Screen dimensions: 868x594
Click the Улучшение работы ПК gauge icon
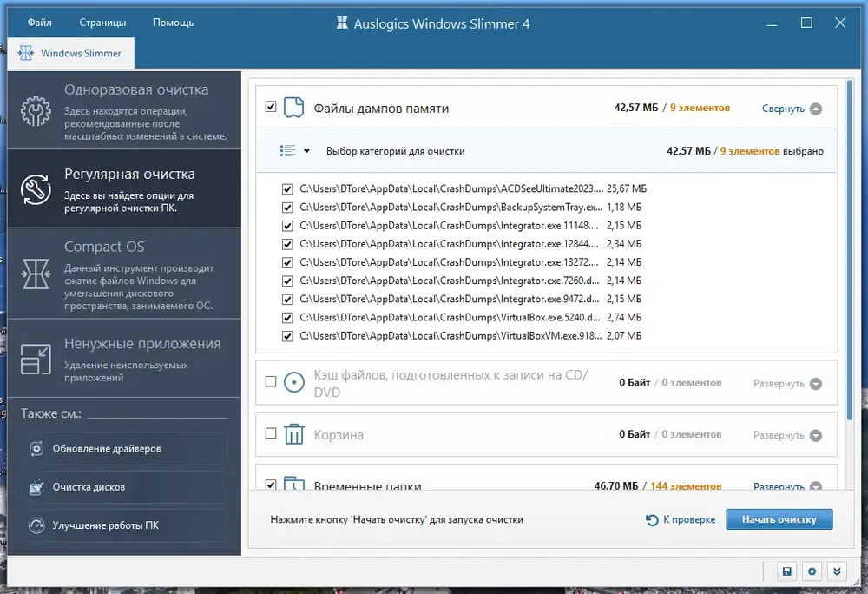click(x=36, y=525)
